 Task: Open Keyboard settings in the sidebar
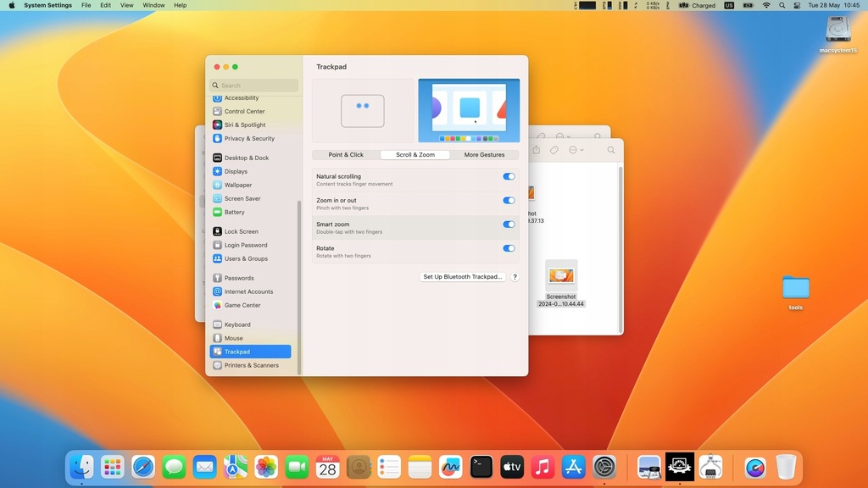pyautogui.click(x=236, y=324)
